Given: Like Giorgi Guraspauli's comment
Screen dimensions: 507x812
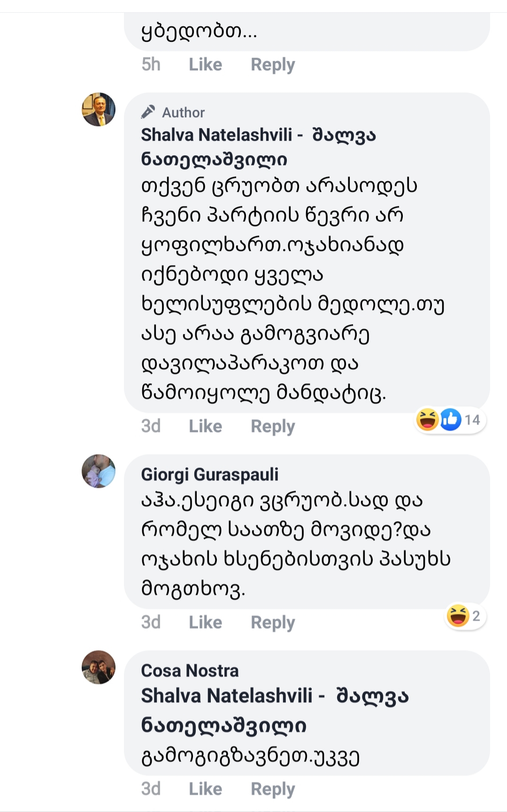Looking at the screenshot, I should [x=205, y=622].
